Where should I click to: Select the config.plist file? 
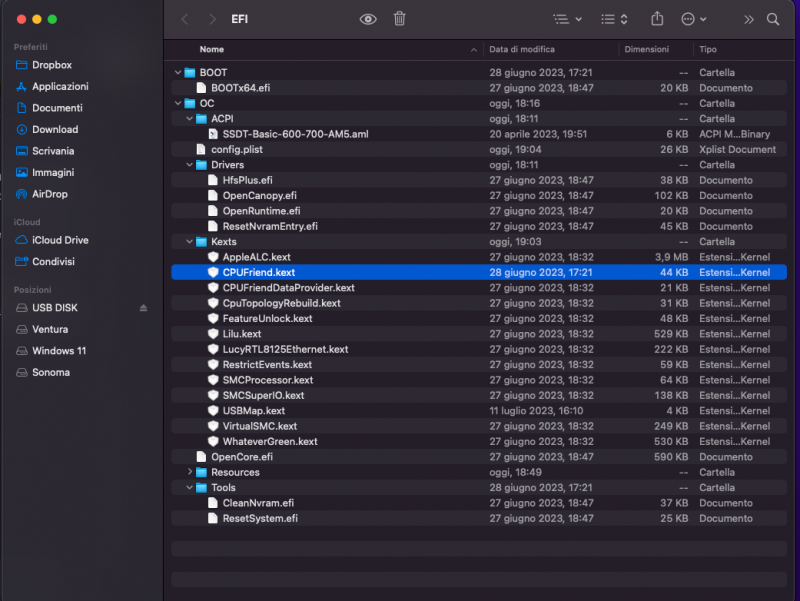click(479, 149)
